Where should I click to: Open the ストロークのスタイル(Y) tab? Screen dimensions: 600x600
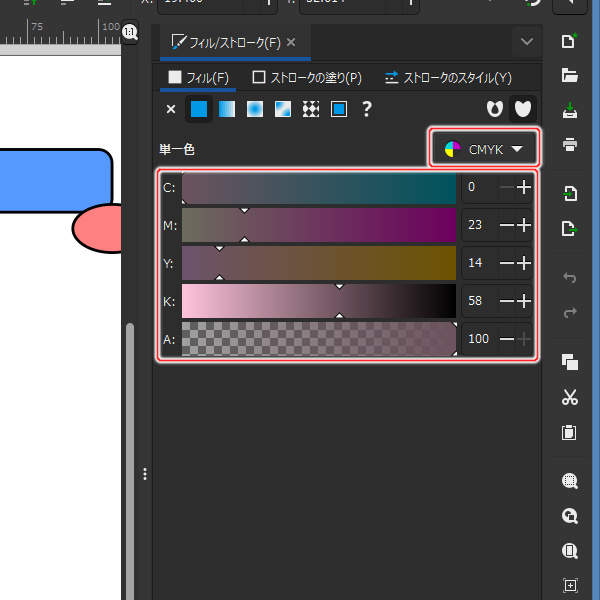click(448, 77)
